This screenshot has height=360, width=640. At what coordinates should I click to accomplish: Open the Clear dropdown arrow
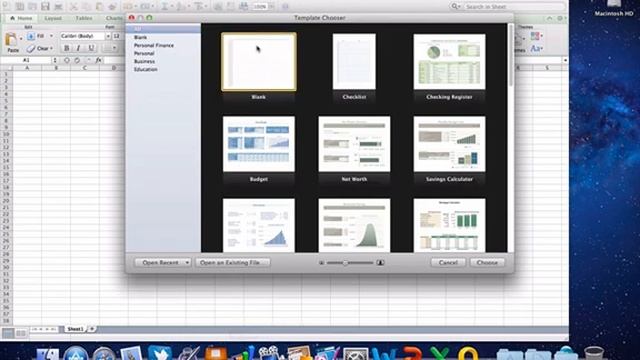[51, 48]
